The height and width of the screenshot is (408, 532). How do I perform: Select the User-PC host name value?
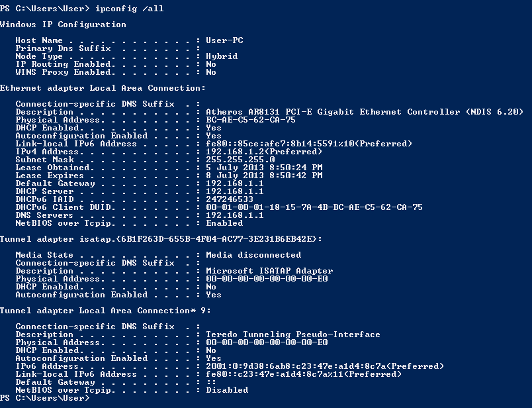pyautogui.click(x=224, y=40)
